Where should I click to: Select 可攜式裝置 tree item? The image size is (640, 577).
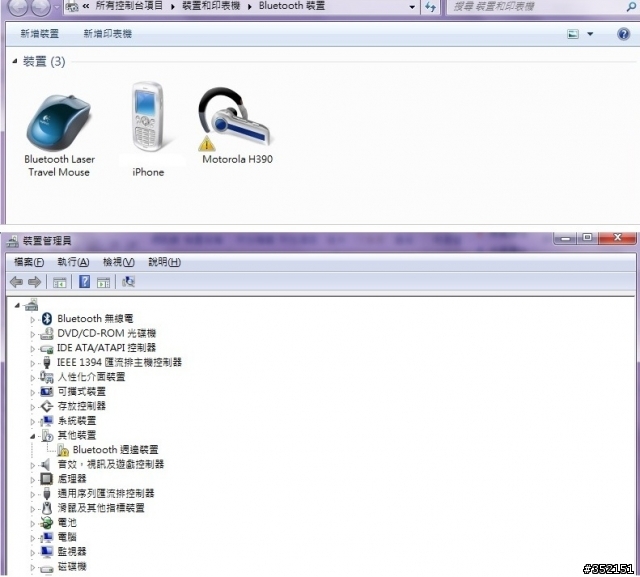tap(82, 391)
